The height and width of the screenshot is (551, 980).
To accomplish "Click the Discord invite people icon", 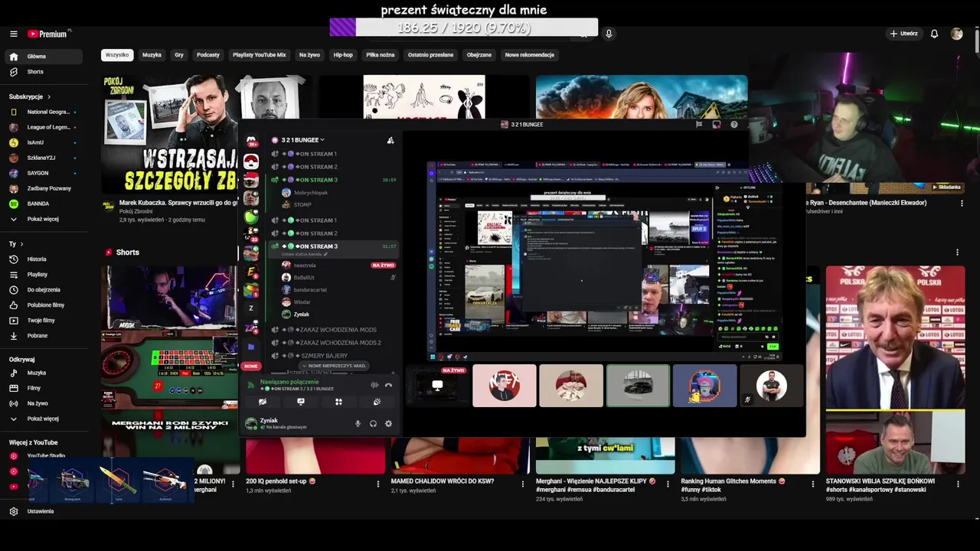I will [390, 140].
